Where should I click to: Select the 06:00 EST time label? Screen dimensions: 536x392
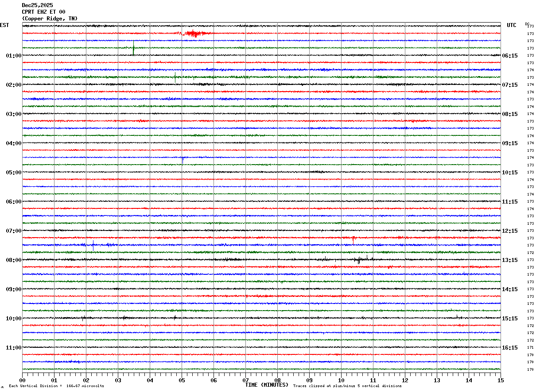click(13, 202)
